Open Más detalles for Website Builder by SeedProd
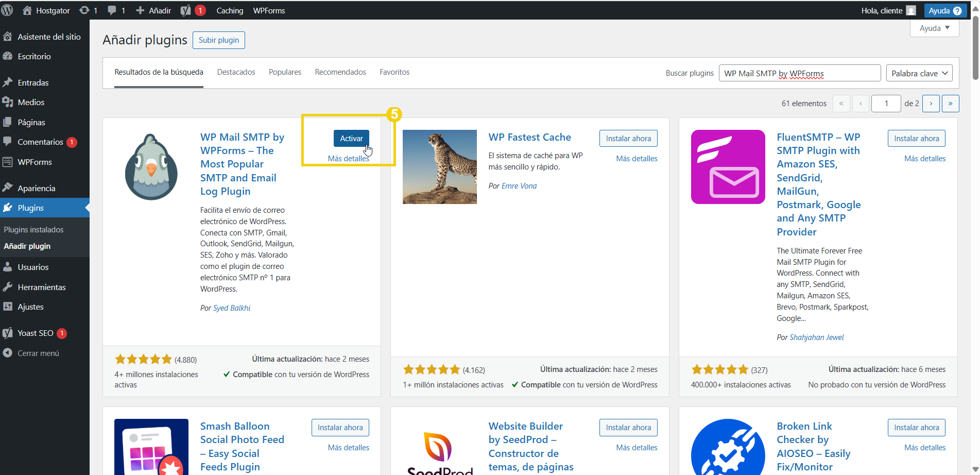 pos(637,448)
